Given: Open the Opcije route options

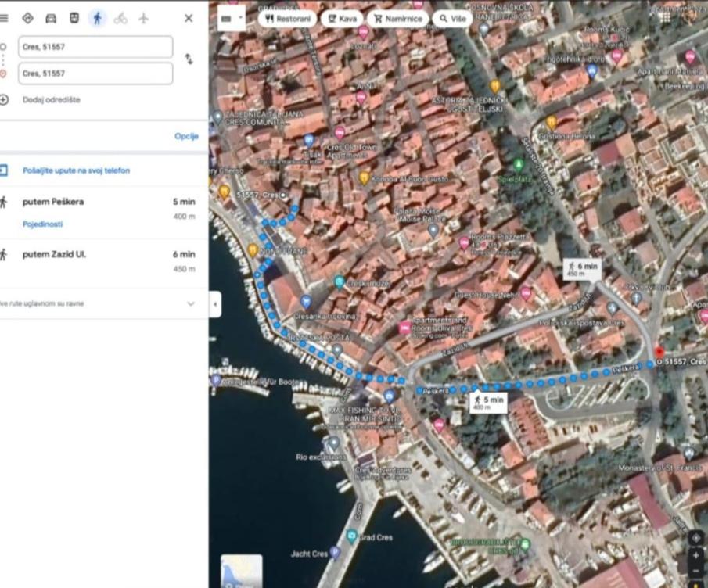Looking at the screenshot, I should [x=186, y=136].
